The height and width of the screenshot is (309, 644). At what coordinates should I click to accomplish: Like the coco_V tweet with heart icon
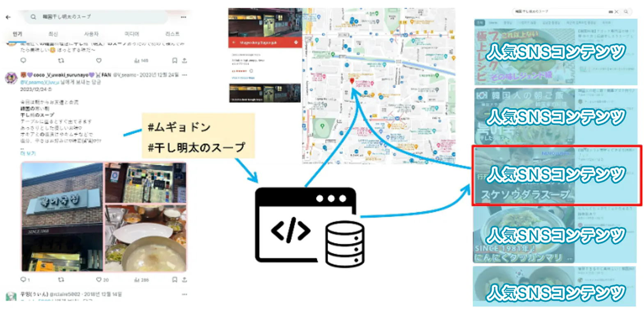[99, 279]
